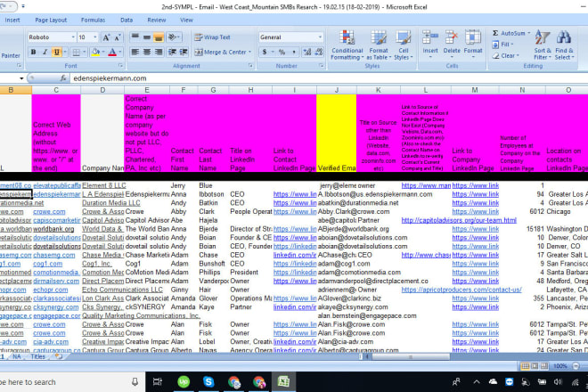Viewport: 588px width, 392px height.
Task: Toggle Bold formatting
Action: tap(33, 53)
